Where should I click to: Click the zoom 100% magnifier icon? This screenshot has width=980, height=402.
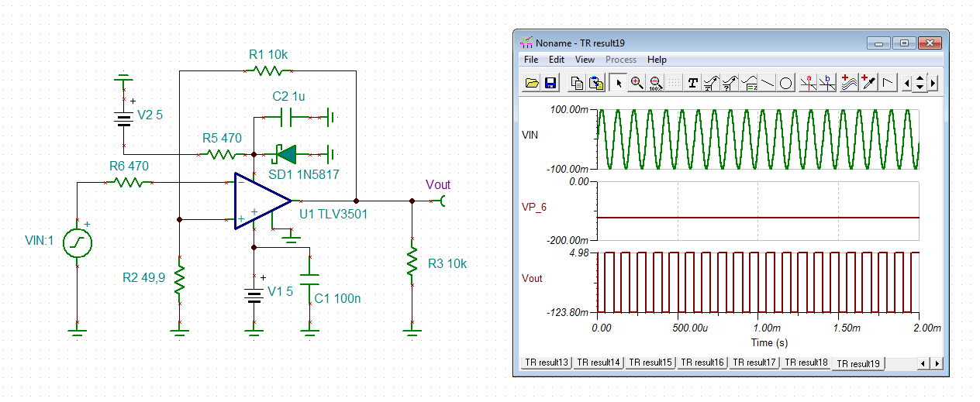(x=656, y=82)
